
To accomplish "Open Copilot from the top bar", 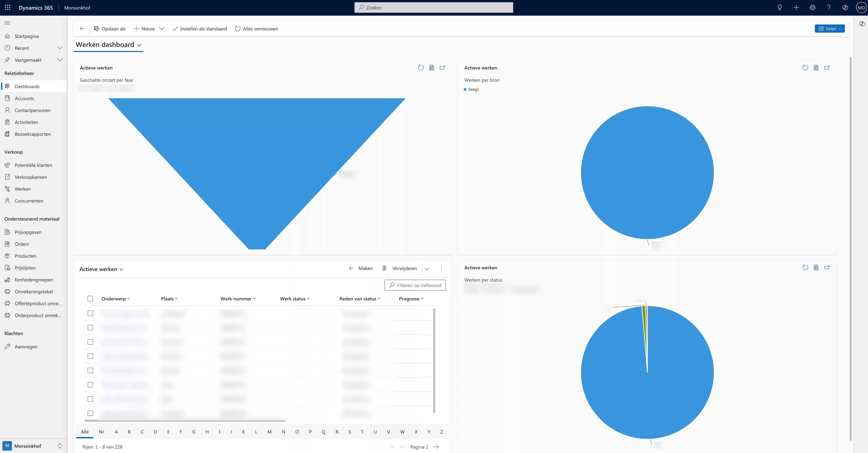I will click(x=845, y=7).
